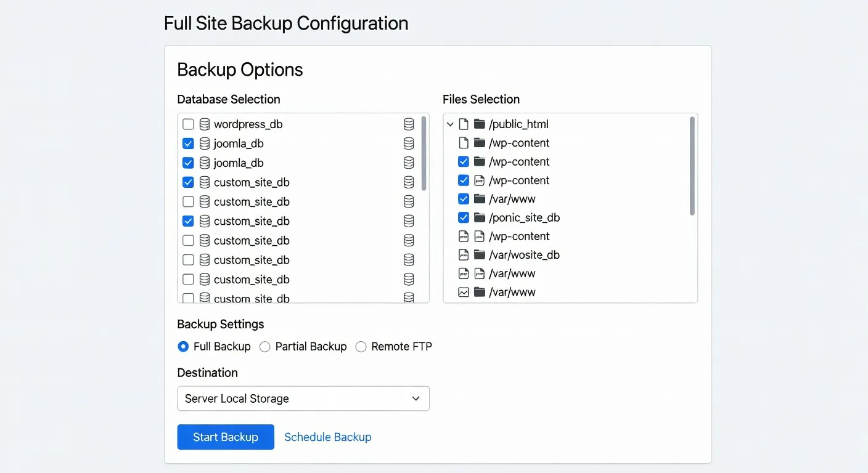Click the folder icon next to /public_html
Viewport: 868px width, 473px height.
click(x=480, y=124)
